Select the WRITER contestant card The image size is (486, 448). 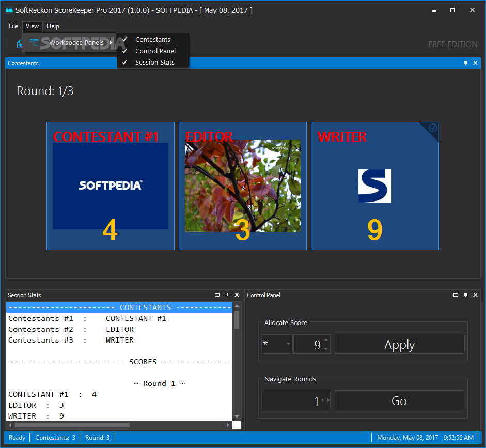(x=375, y=186)
